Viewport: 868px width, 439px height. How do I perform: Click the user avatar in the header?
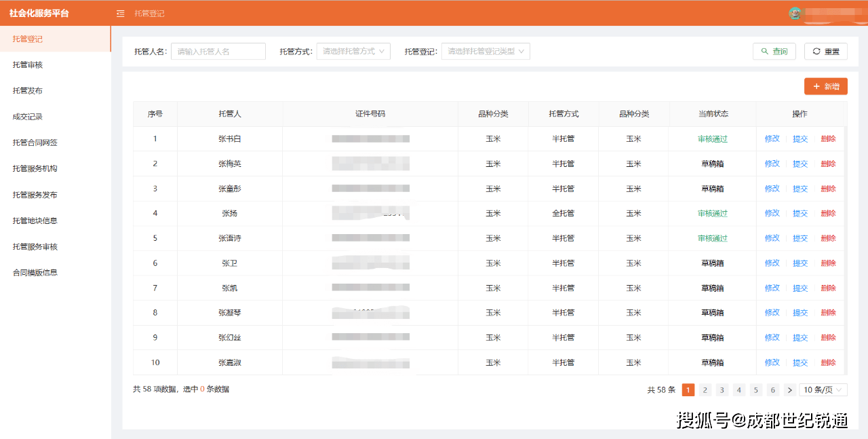(795, 13)
